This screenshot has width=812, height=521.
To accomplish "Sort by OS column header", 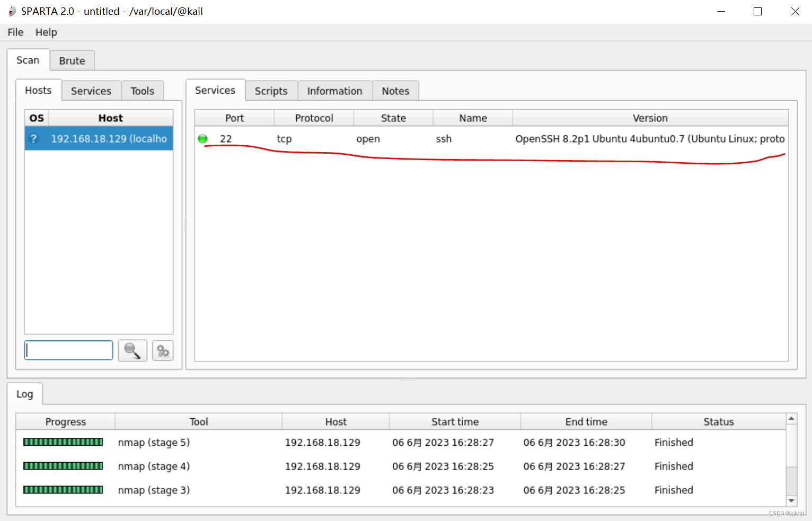I will coord(37,118).
